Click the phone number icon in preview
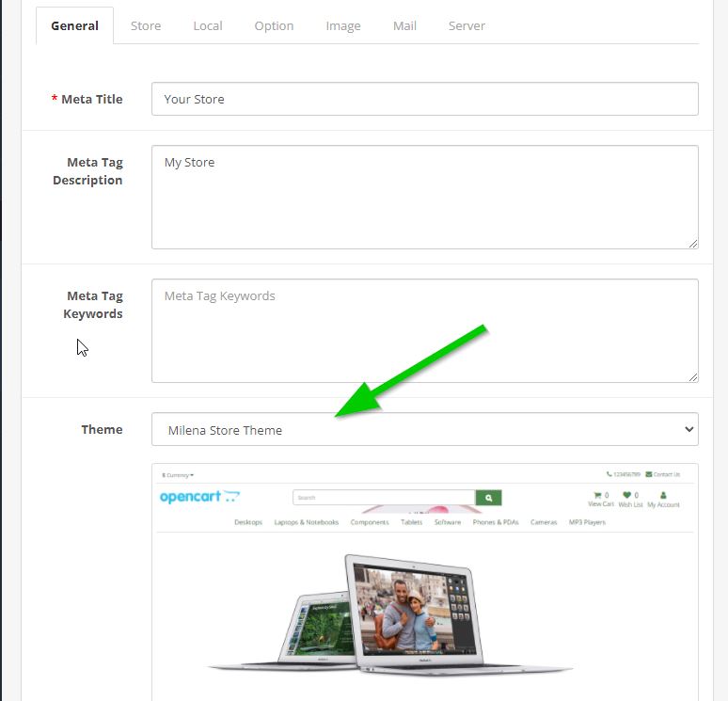 coord(609,474)
